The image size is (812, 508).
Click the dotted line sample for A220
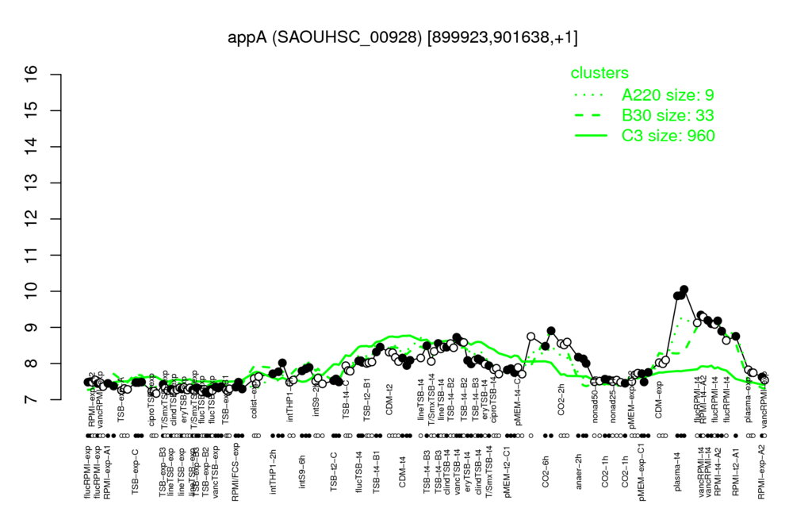click(591, 95)
